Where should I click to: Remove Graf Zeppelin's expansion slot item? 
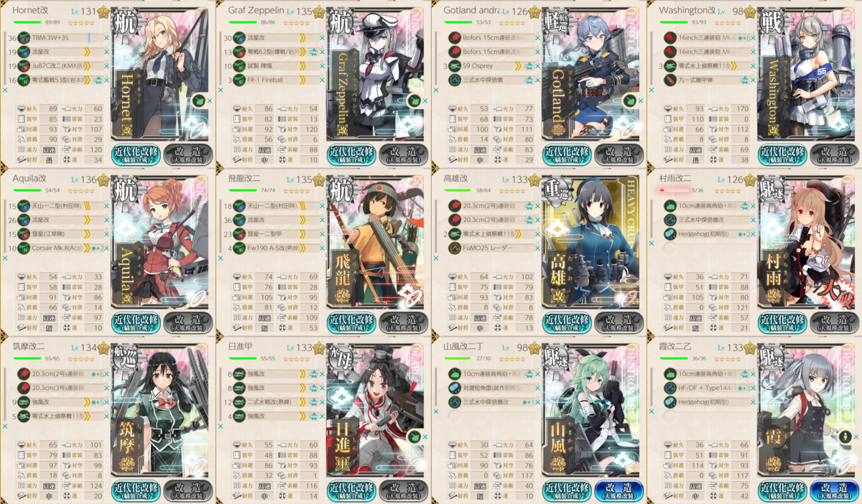pyautogui.click(x=425, y=101)
